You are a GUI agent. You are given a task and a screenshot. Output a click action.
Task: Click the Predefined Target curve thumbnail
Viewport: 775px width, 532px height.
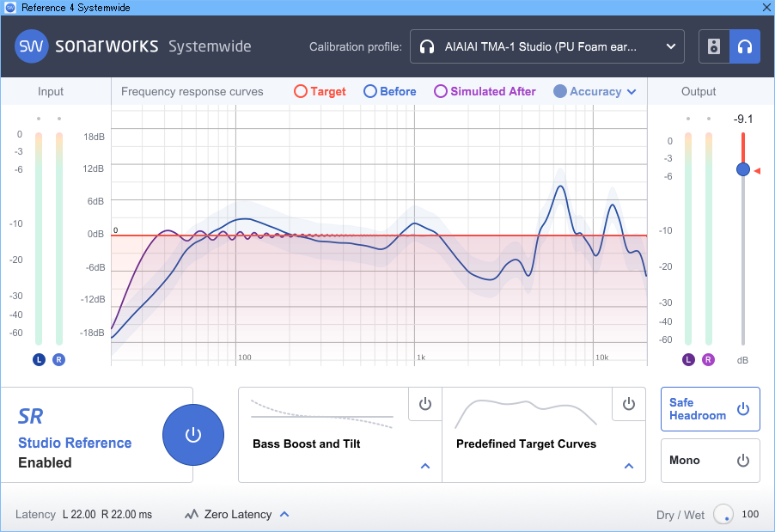pyautogui.click(x=526, y=413)
